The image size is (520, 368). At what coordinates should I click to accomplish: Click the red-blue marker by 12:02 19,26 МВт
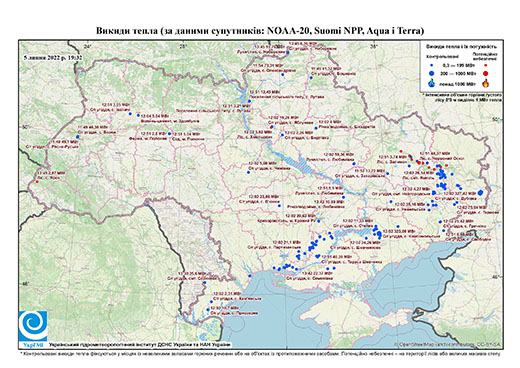pyautogui.click(x=272, y=127)
